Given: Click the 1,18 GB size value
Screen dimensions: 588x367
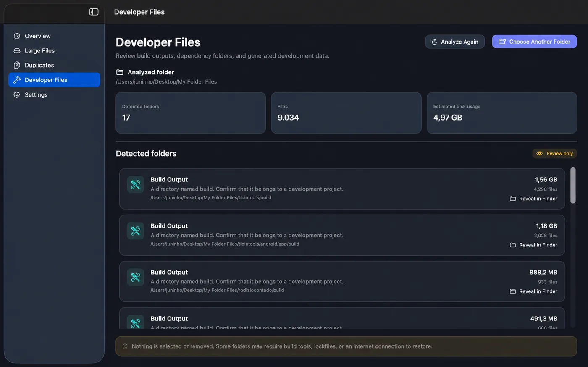Looking at the screenshot, I should [x=546, y=226].
